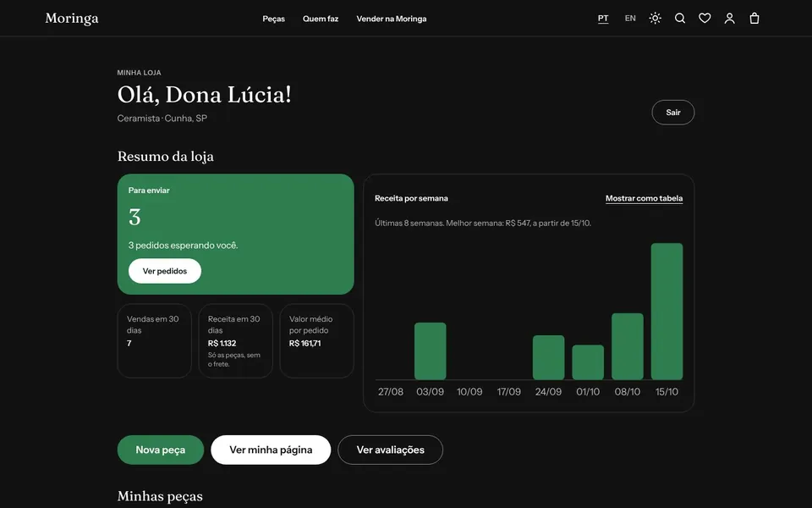
Task: Click the 'Receita por semana' title
Action: (411, 198)
